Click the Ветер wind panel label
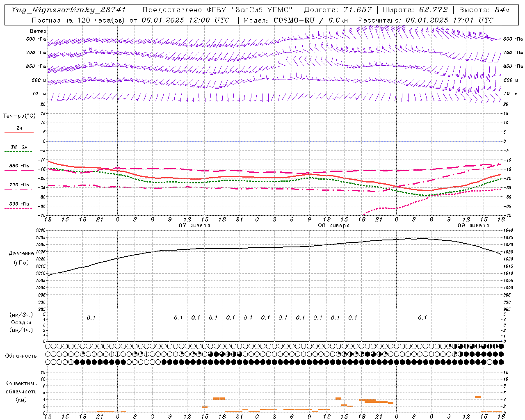This screenshot has height=420, width=525. [38, 31]
